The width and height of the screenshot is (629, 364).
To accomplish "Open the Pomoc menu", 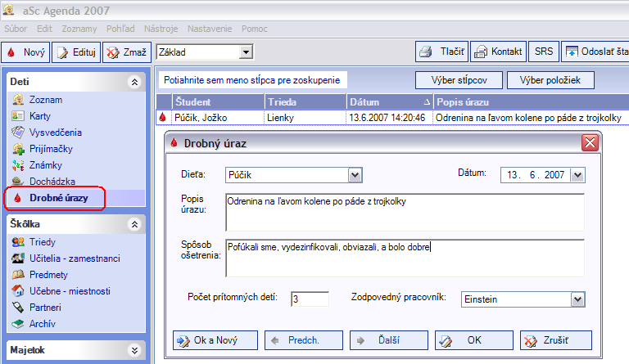I will pos(255,29).
